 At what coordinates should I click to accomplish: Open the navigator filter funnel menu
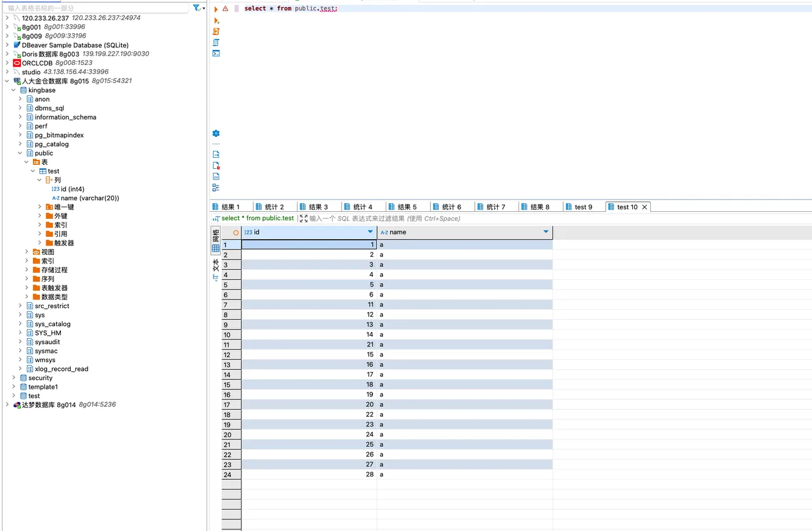[x=199, y=8]
